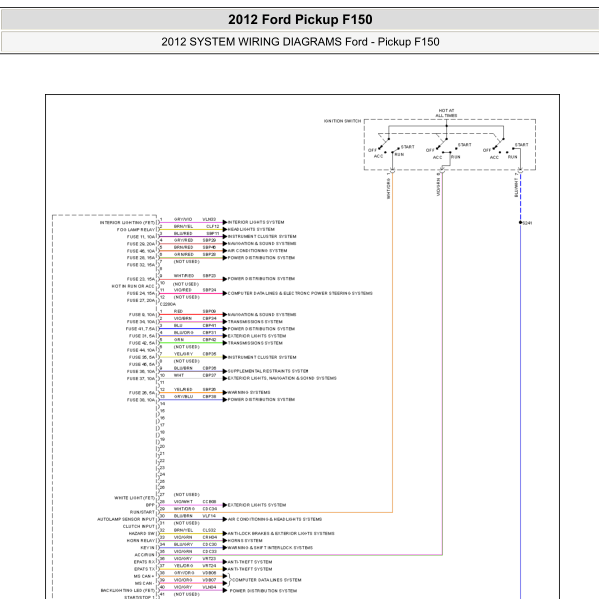Click the C2280A connector label
The image size is (599, 599).
[168, 304]
